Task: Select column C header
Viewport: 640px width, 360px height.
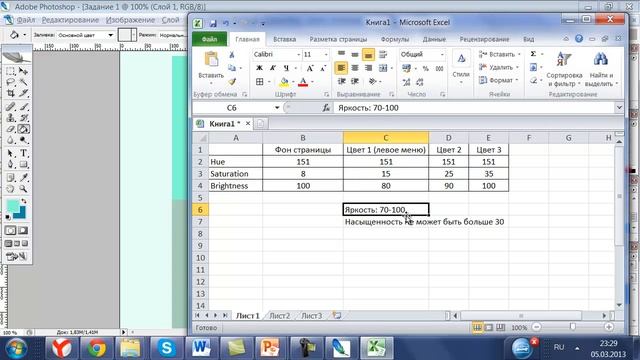Action: (386, 138)
